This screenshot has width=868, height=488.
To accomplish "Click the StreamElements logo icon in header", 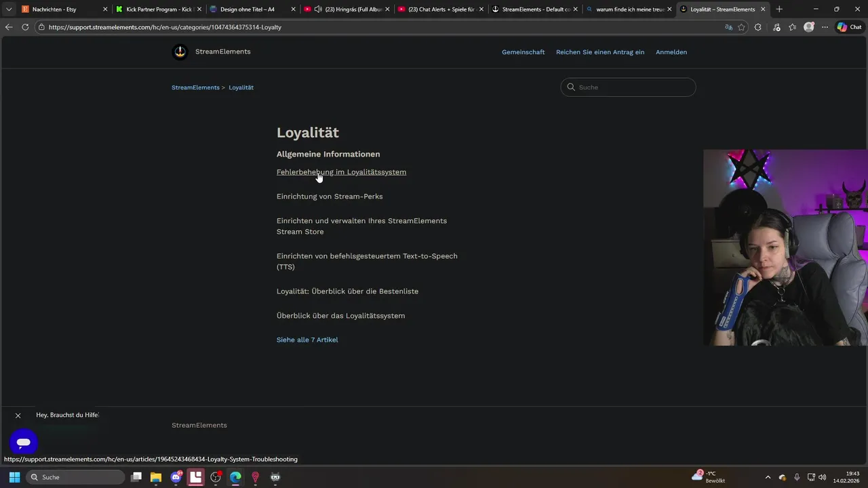I will point(180,52).
